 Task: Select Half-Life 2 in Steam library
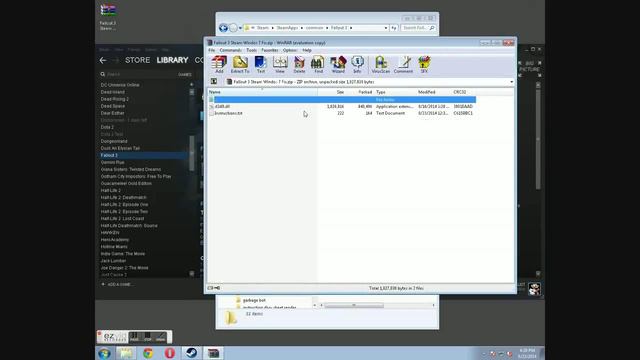click(110, 191)
